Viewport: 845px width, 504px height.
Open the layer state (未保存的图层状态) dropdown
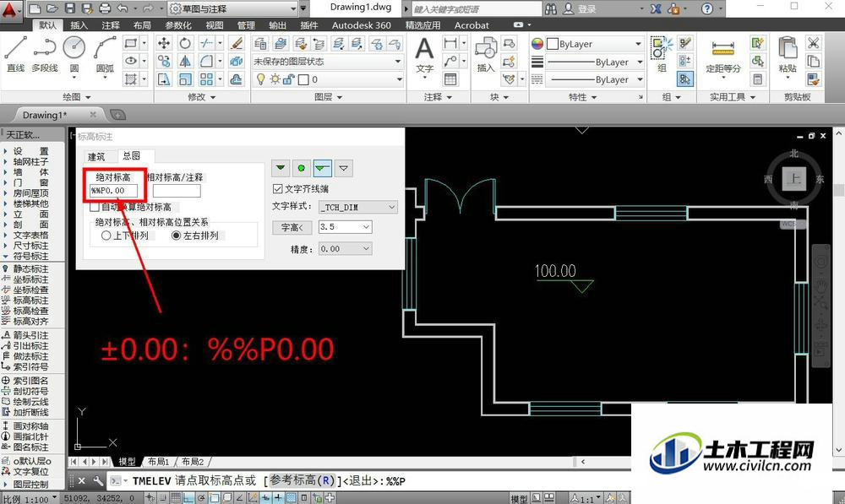point(328,62)
